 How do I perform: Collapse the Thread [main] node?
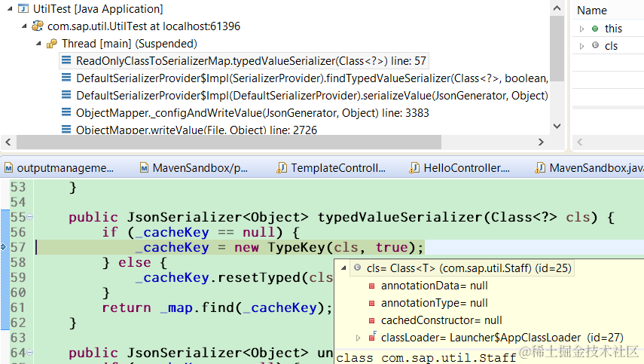pos(38,43)
